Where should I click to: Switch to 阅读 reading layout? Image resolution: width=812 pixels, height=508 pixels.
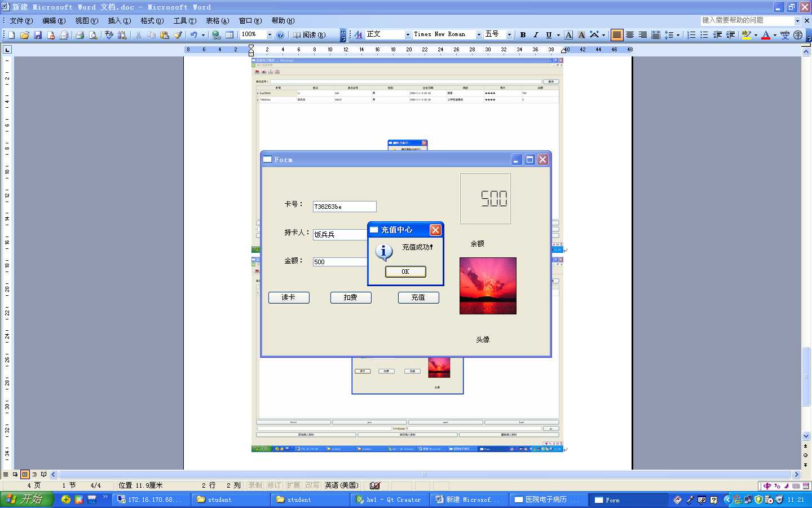coord(309,35)
